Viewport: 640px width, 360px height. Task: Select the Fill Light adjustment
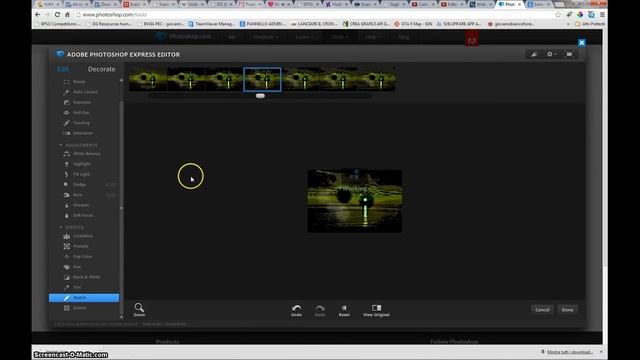(x=77, y=174)
